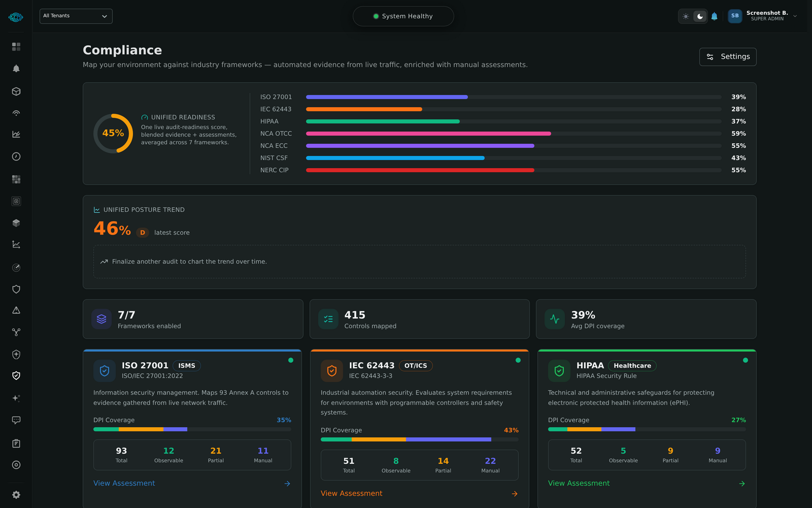This screenshot has height=508, width=812.
Task: Click the NIST CSF framework label
Action: [274, 158]
